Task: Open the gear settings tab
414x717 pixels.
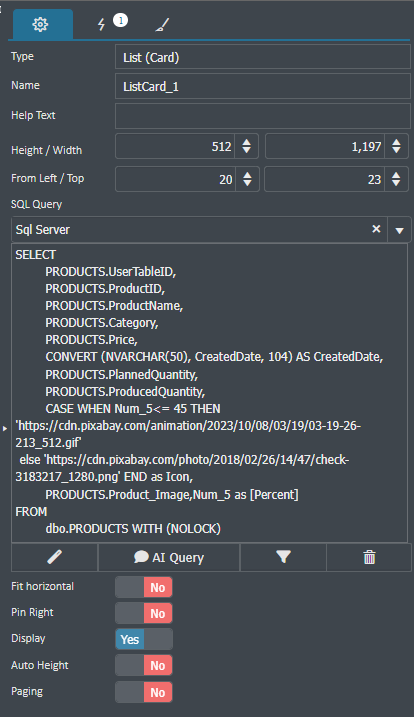Action: pyautogui.click(x=42, y=24)
